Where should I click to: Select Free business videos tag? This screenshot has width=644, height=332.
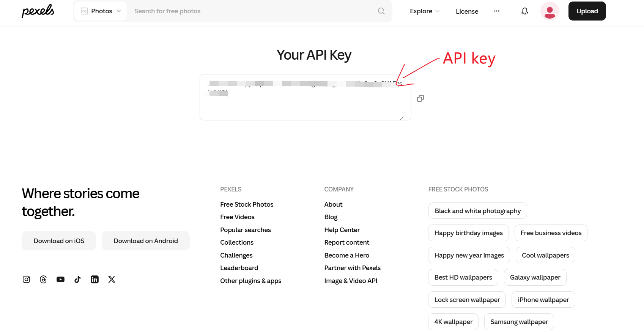coord(551,233)
